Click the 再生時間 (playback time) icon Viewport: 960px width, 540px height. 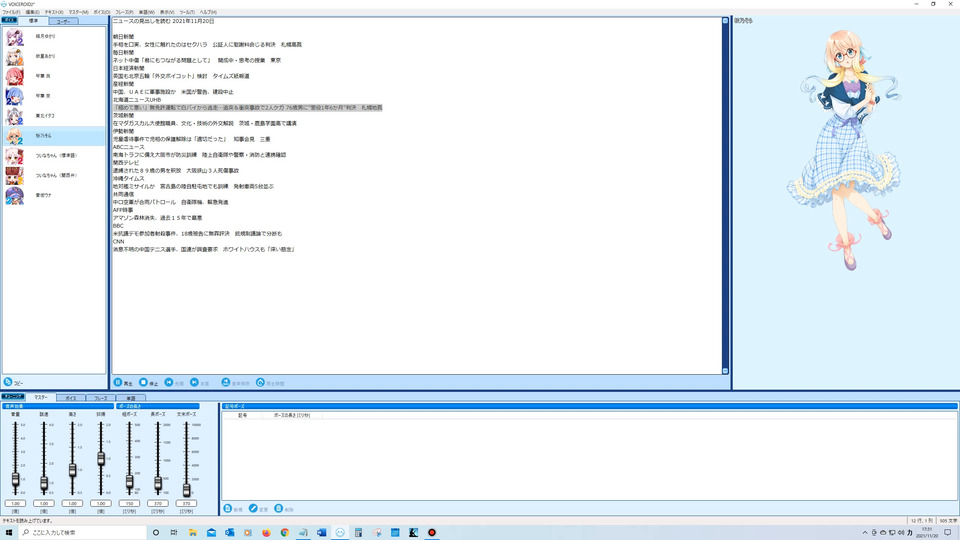point(260,382)
